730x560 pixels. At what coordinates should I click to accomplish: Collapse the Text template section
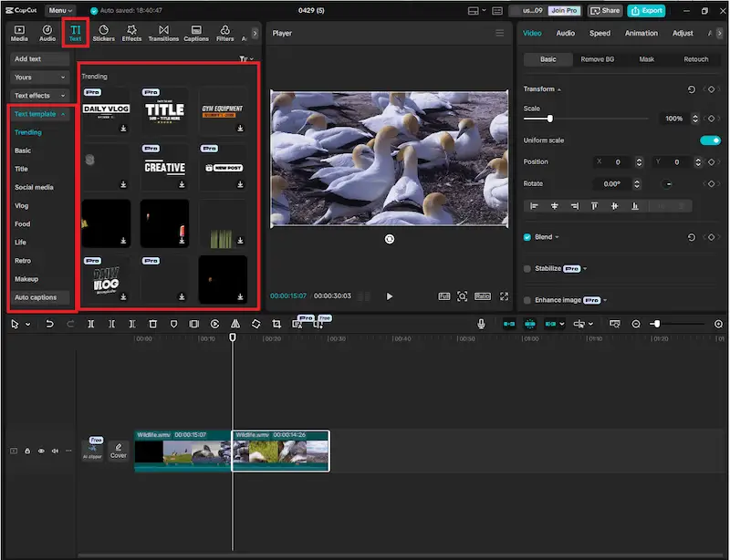coord(40,114)
